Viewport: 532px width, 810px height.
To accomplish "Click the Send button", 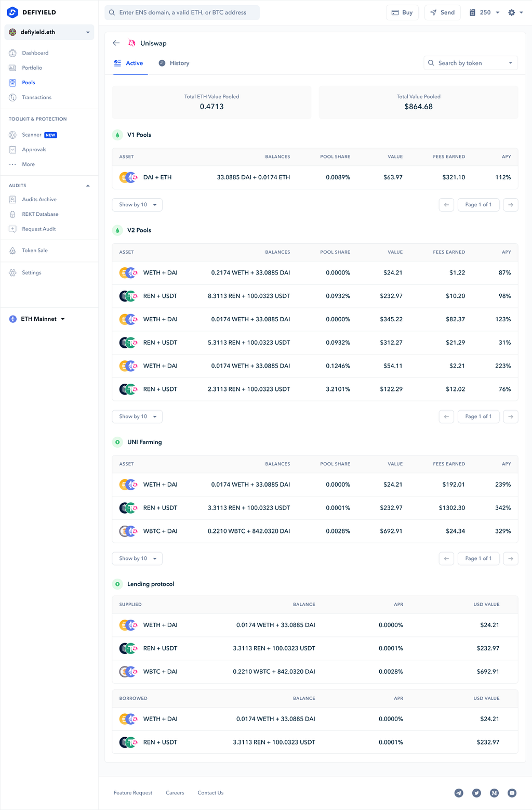I will (442, 12).
